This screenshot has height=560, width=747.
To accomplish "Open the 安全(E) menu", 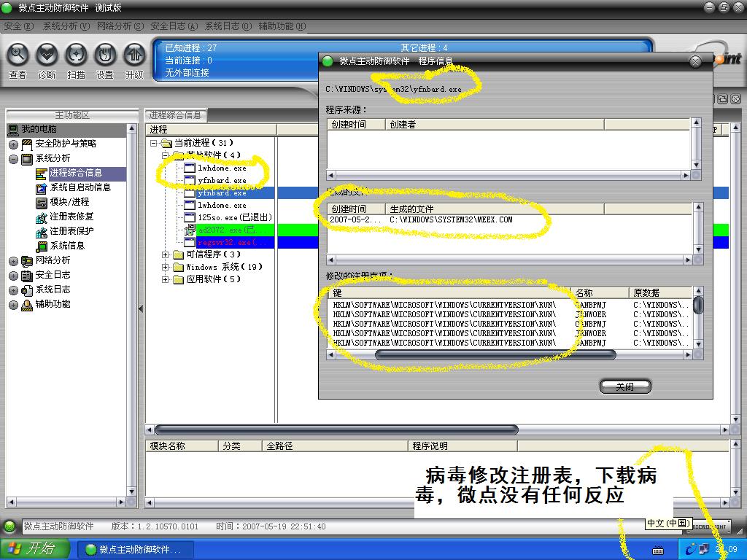I will tap(18, 26).
